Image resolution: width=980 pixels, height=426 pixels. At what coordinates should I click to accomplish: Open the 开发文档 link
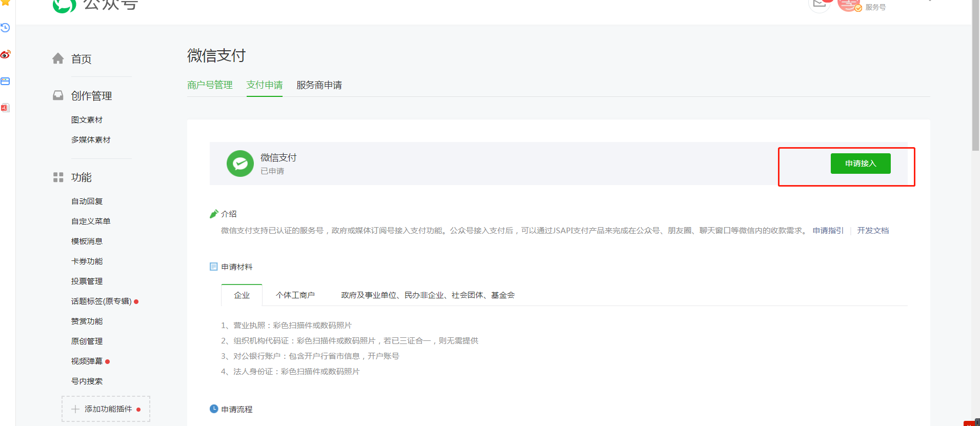pyautogui.click(x=873, y=231)
